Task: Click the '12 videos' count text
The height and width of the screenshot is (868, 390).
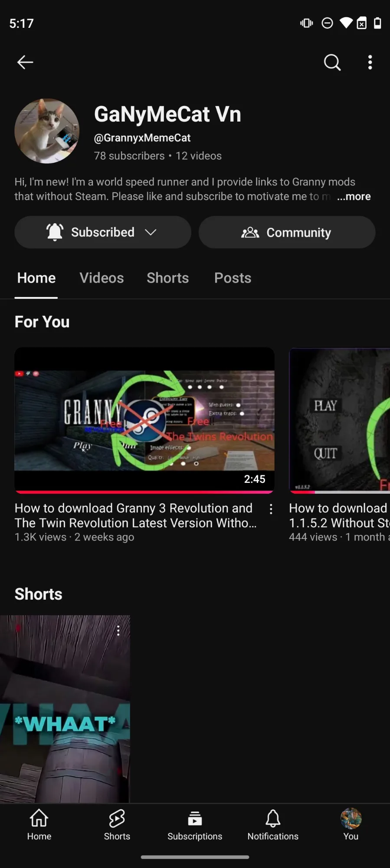Action: 199,156
